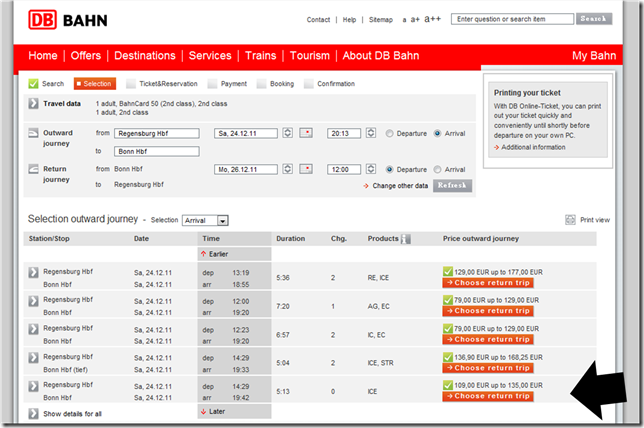Open the outward journey calendar picker

(x=306, y=133)
